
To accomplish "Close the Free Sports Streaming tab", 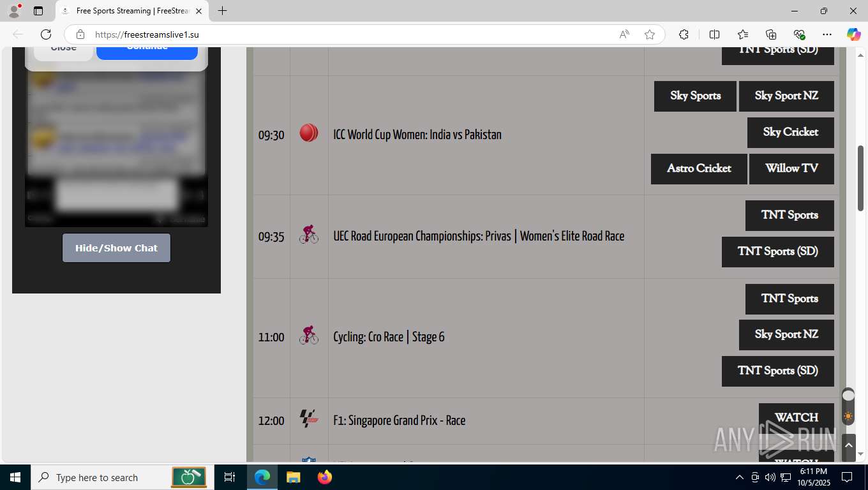I will click(198, 11).
